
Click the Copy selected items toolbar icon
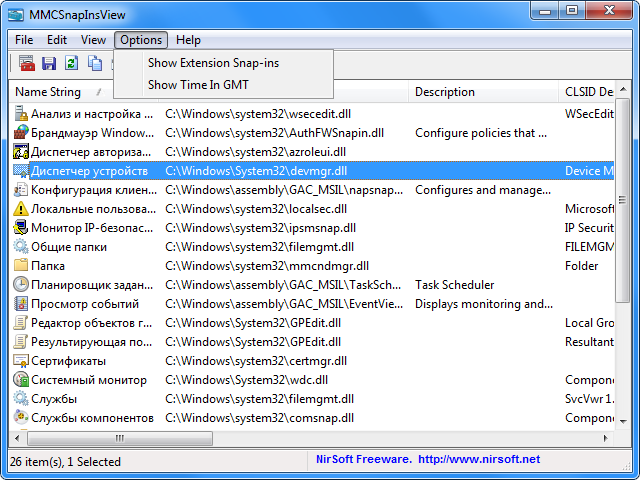[x=95, y=63]
